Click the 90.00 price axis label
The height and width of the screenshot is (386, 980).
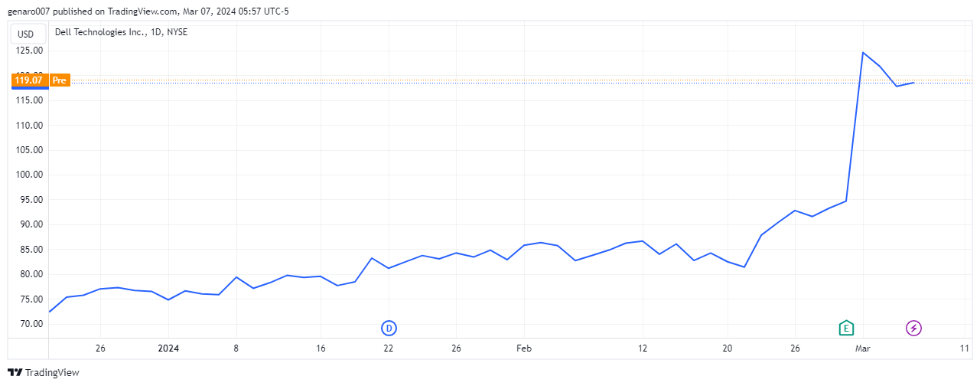click(31, 224)
